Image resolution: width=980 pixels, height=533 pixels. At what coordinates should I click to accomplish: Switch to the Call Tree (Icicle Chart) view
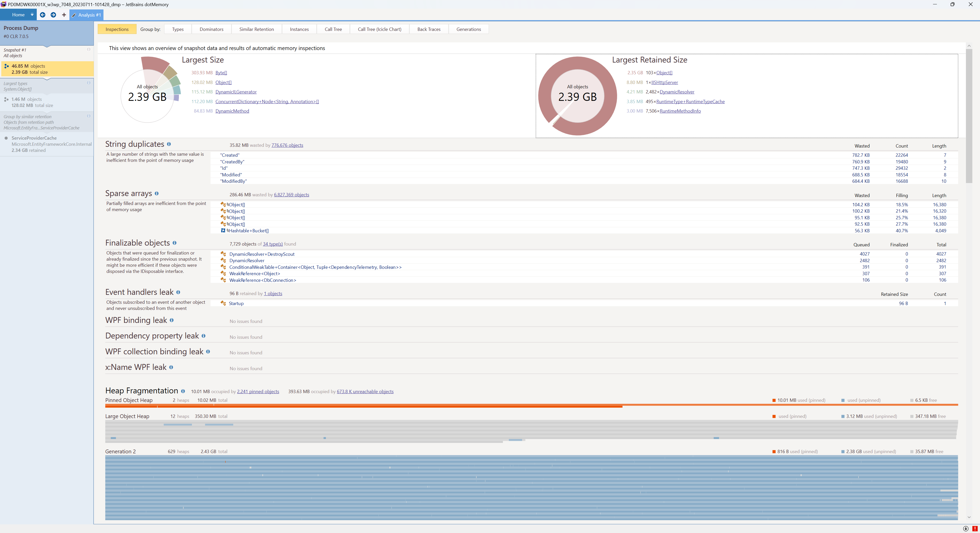[x=379, y=29]
